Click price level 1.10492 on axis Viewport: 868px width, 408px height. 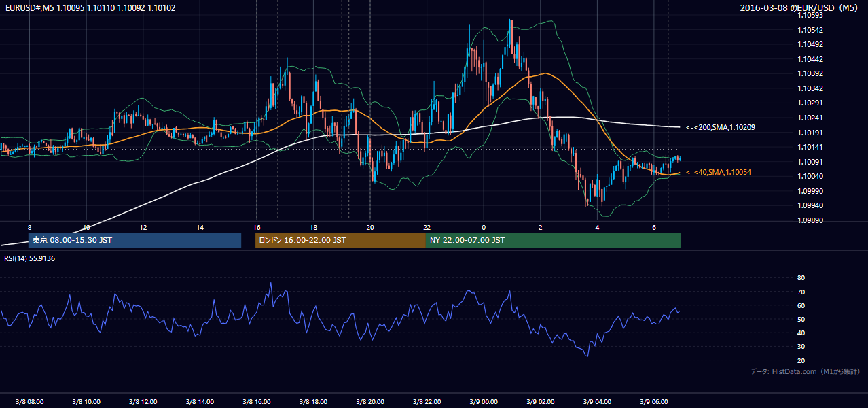click(x=810, y=45)
